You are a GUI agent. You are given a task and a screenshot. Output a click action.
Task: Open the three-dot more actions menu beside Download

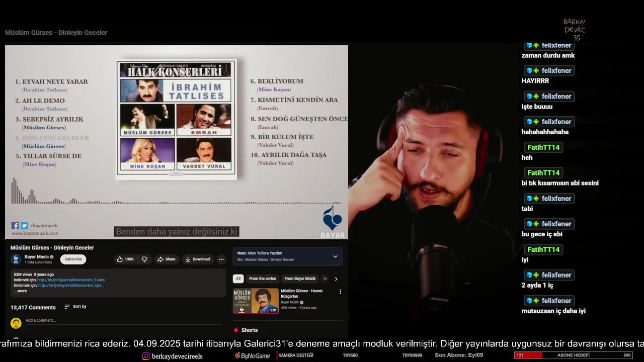(221, 259)
